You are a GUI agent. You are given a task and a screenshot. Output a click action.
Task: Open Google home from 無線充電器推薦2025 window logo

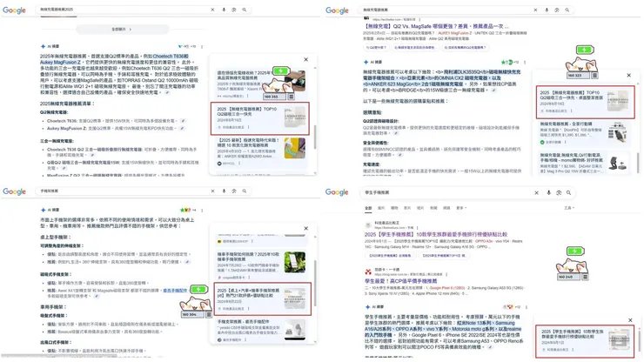(x=15, y=10)
